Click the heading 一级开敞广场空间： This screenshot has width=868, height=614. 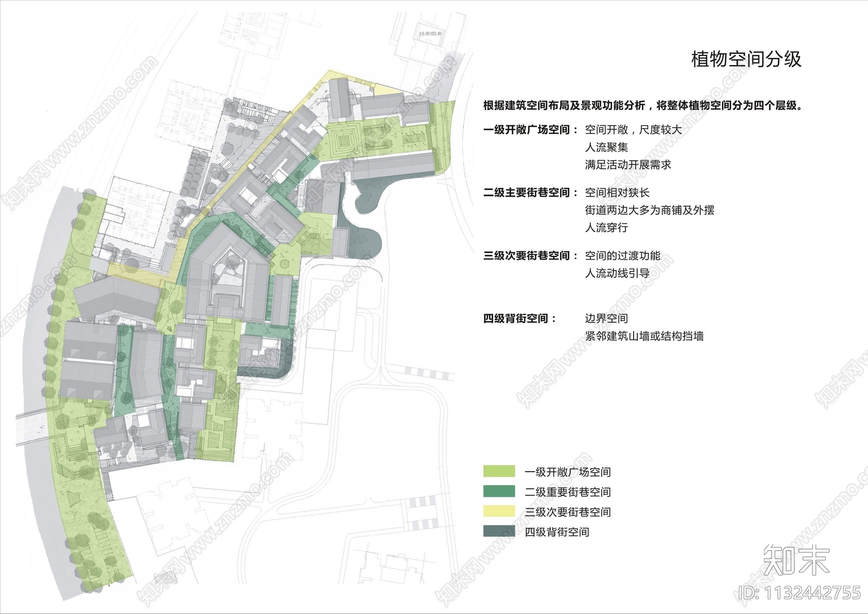(x=531, y=130)
